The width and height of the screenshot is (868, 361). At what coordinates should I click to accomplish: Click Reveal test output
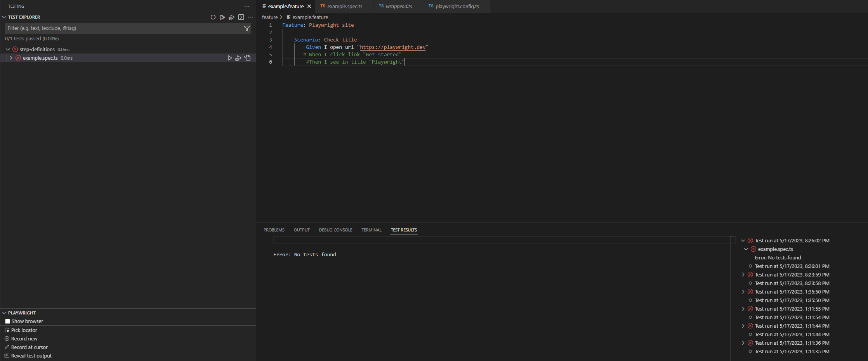coord(31,356)
